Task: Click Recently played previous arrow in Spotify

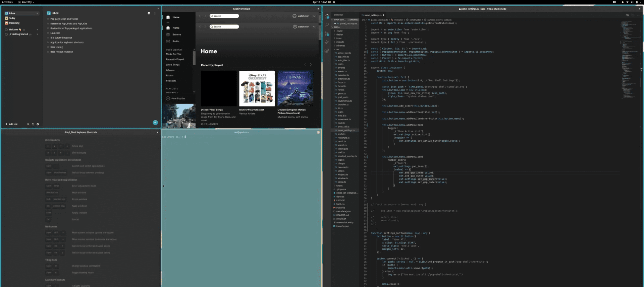Action: coord(305,65)
